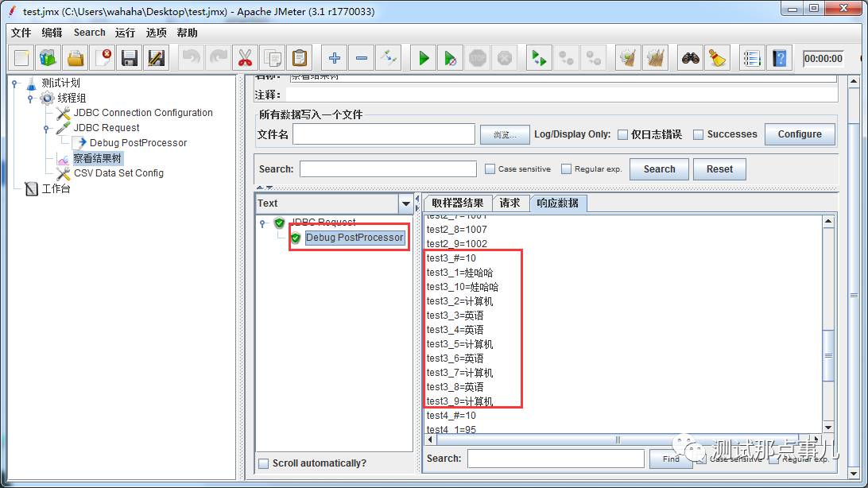Viewport: 868px width, 488px height.
Task: Click the grayed Stop icon
Action: [477, 58]
